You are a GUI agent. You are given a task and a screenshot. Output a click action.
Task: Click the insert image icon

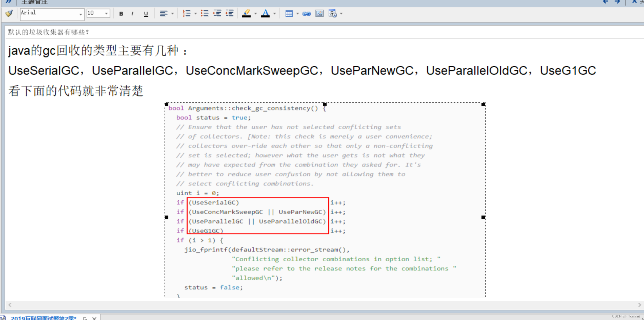[319, 14]
